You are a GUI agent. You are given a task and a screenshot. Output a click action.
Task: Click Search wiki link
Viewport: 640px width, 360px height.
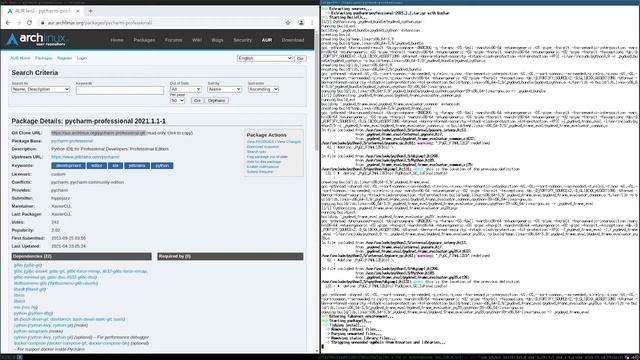[x=256, y=152]
